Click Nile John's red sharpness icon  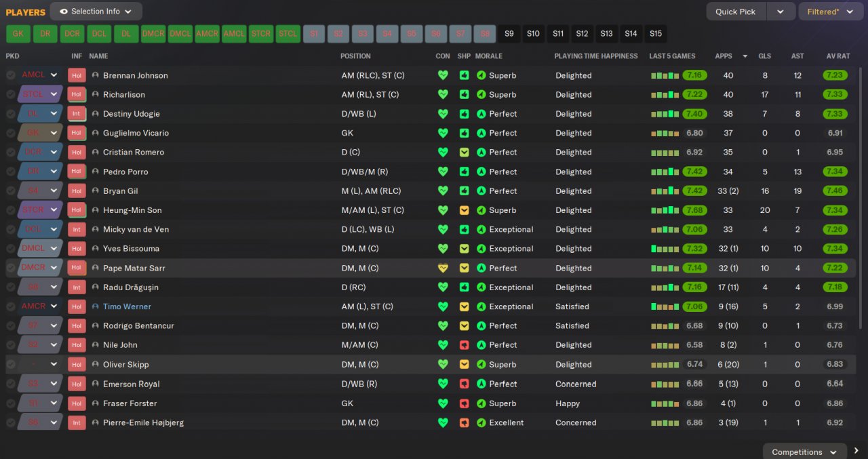coord(464,345)
